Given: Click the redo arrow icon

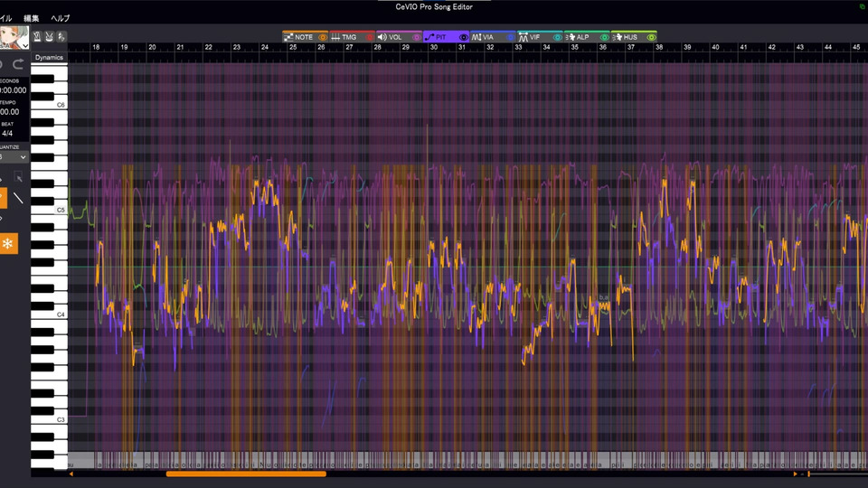Looking at the screenshot, I should tap(18, 65).
